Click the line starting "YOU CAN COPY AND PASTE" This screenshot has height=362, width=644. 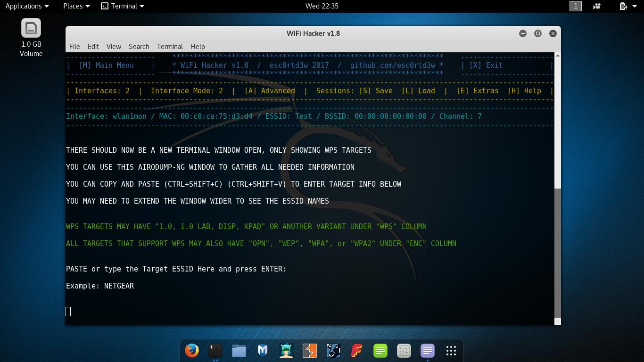click(234, 184)
